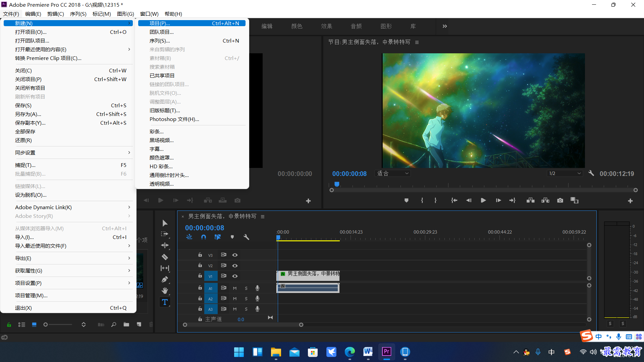Click Extract button in program monitor
The height and width of the screenshot is (362, 644).
coord(545,200)
